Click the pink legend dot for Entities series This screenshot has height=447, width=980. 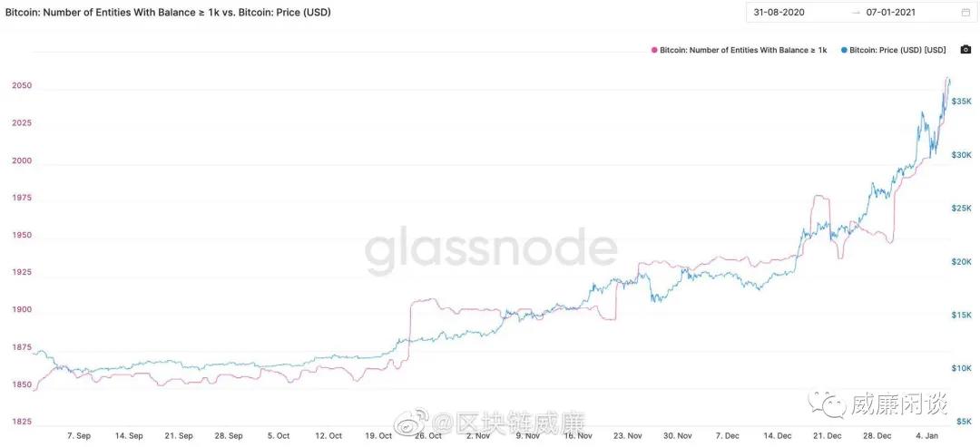pyautogui.click(x=654, y=50)
